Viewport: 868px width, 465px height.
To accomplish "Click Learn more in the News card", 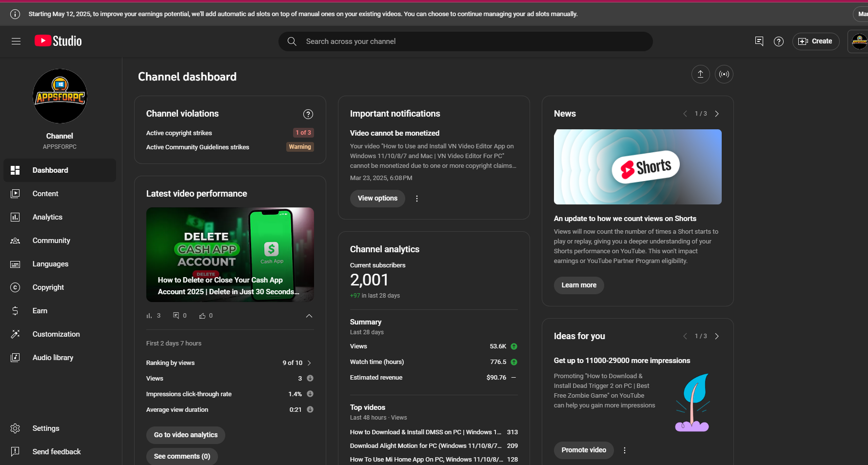I will pyautogui.click(x=579, y=285).
